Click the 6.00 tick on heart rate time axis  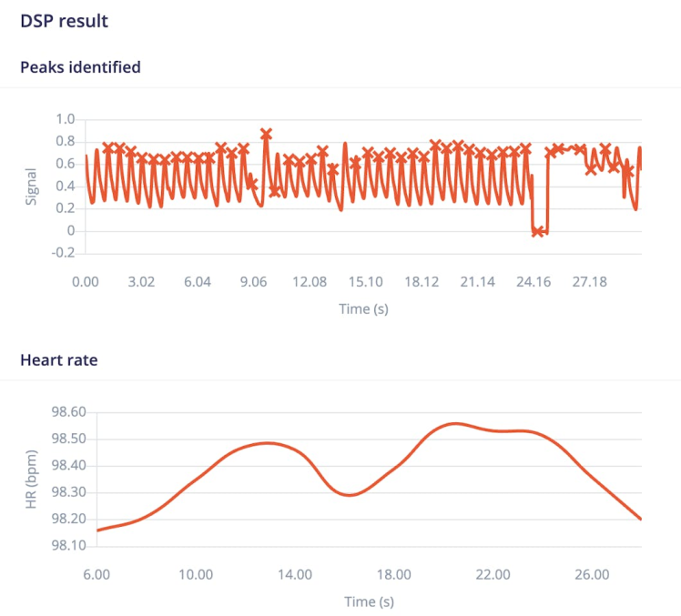pos(97,575)
